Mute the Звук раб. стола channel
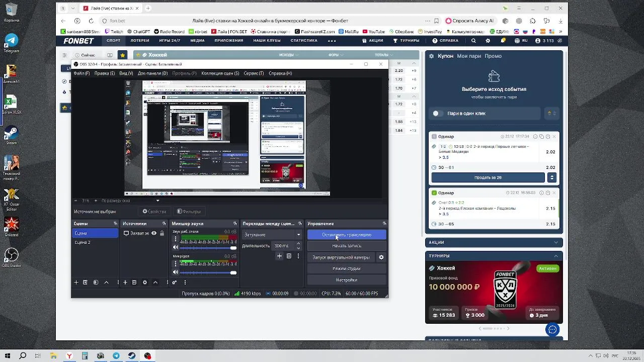Image resolution: width=644 pixels, height=362 pixels. [x=176, y=247]
